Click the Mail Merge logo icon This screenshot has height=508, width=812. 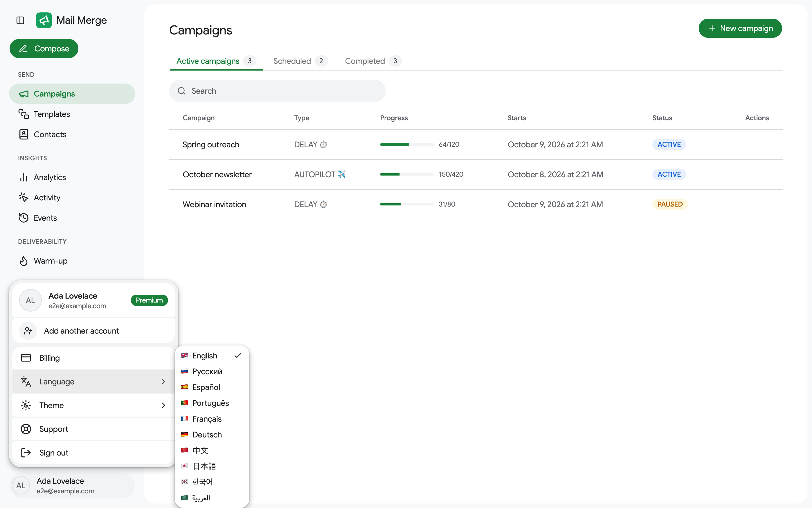pos(44,20)
